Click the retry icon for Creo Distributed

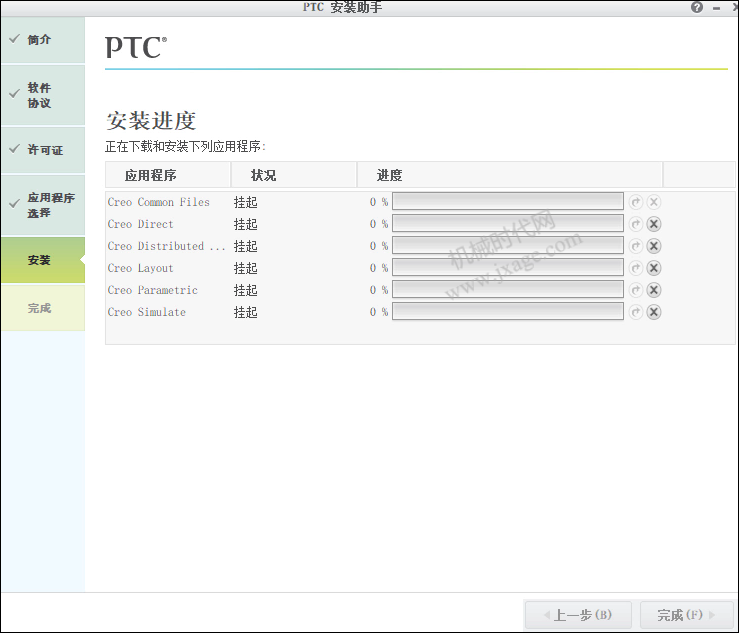pos(636,246)
